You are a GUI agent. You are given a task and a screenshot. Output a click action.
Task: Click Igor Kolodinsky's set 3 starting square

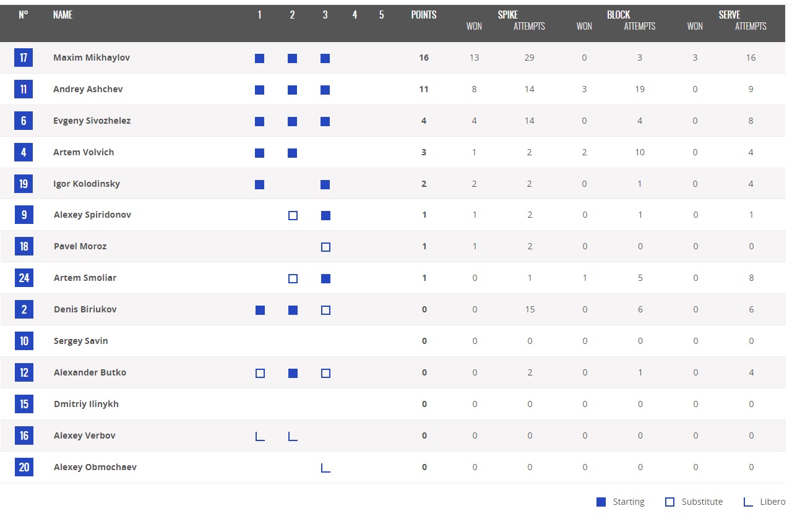tap(325, 184)
